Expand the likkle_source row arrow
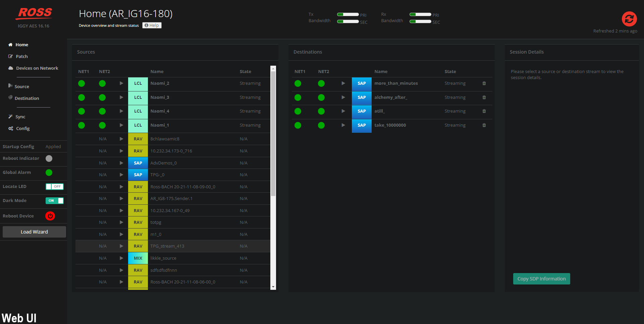Screen dimensions: 644x324 tap(121, 258)
